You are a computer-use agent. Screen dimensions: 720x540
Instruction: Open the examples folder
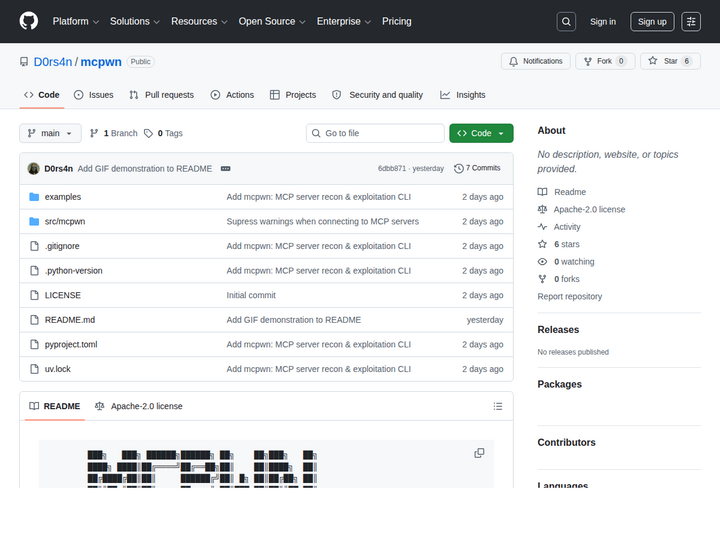click(63, 197)
